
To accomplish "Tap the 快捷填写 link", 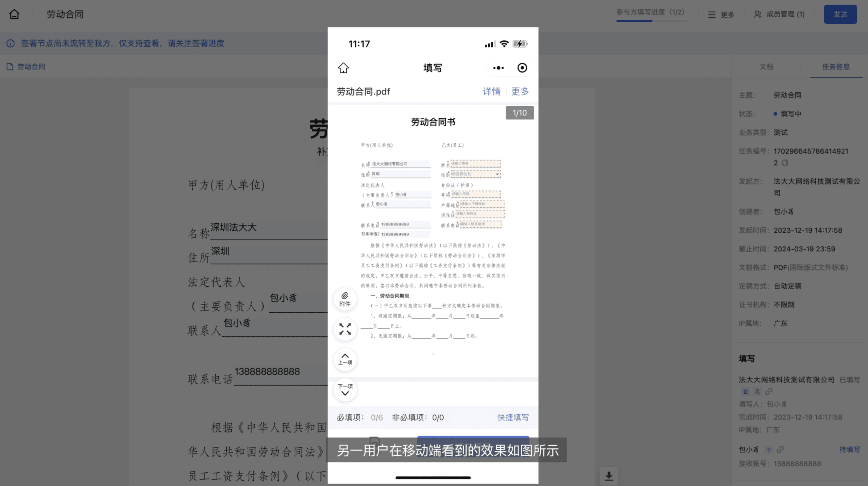I will click(513, 417).
